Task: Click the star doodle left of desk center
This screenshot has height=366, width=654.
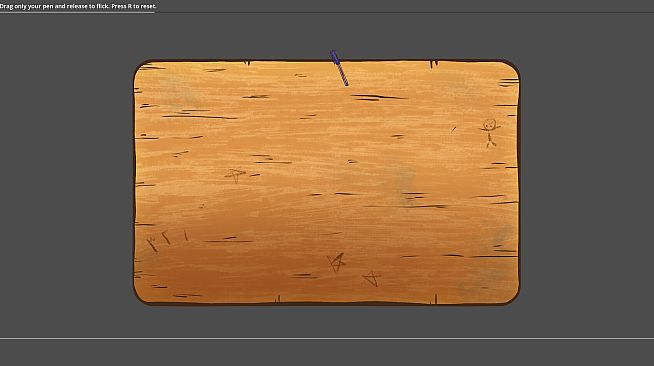Action: [236, 175]
